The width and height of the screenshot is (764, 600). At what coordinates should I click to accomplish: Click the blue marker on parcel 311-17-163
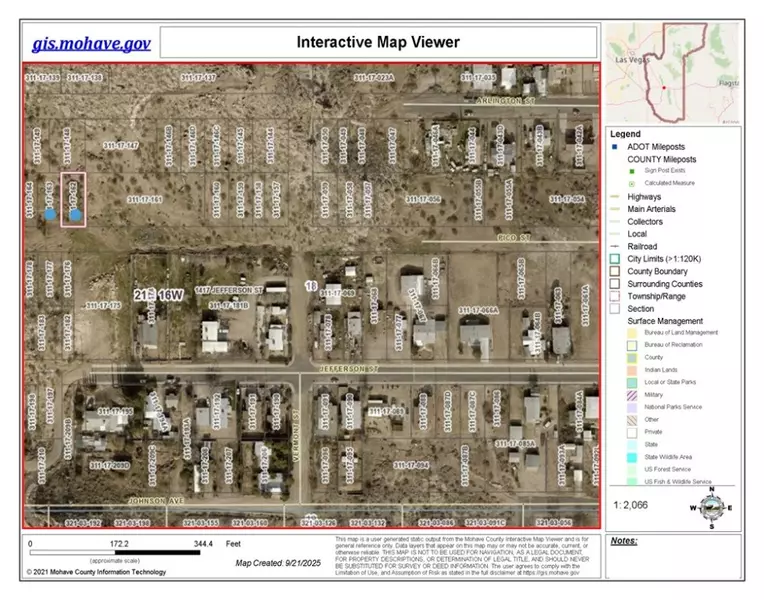pyautogui.click(x=49, y=213)
